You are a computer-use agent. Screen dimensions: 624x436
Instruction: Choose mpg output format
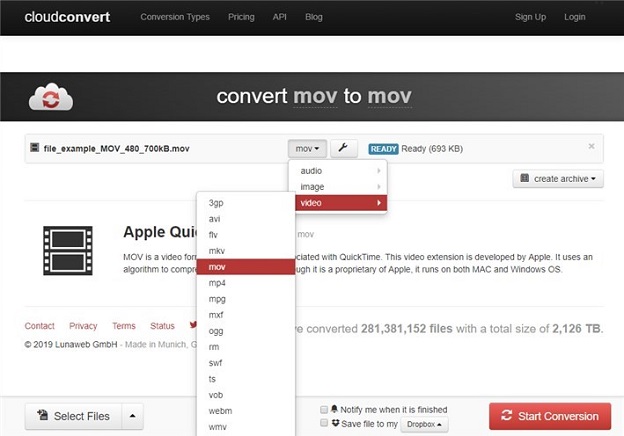tap(246, 299)
